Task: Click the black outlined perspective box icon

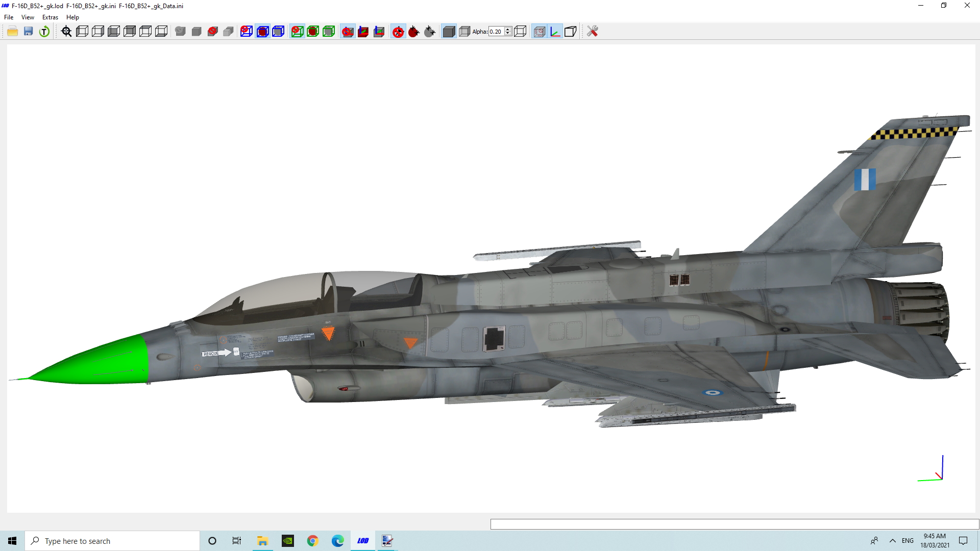Action: [x=571, y=32]
